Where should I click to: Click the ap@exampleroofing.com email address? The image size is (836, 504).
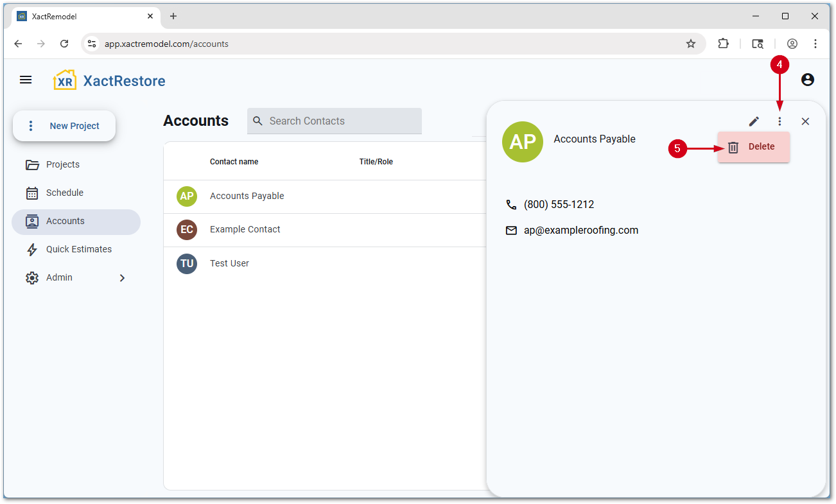click(x=581, y=230)
